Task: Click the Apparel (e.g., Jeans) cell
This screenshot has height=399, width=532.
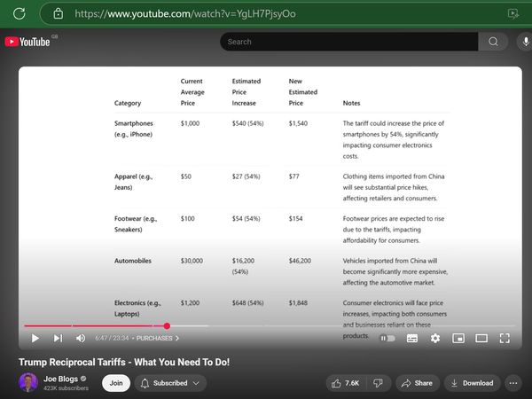Action: (133, 182)
